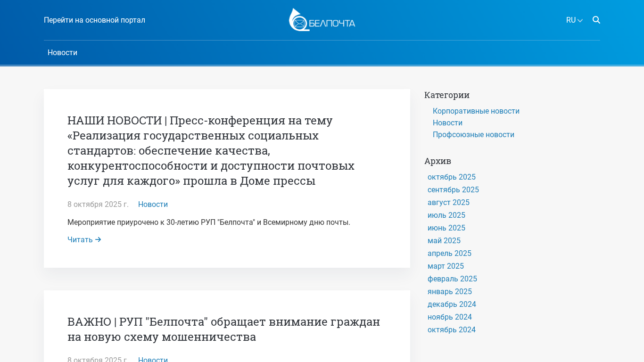This screenshot has width=644, height=362.
Task: Click Читать link for first article
Action: (x=84, y=239)
